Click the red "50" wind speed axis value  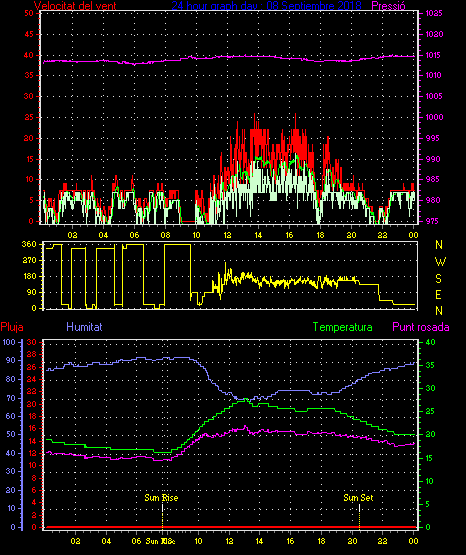click(x=29, y=13)
